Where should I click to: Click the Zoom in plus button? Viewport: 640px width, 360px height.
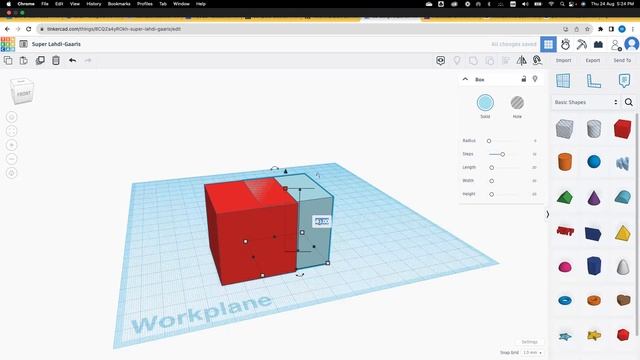point(12,145)
